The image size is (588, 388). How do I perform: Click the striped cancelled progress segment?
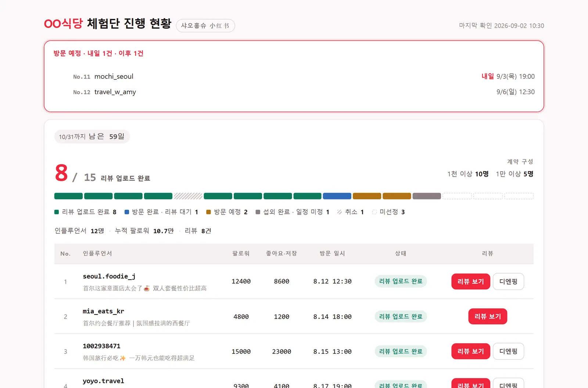pyautogui.click(x=188, y=196)
